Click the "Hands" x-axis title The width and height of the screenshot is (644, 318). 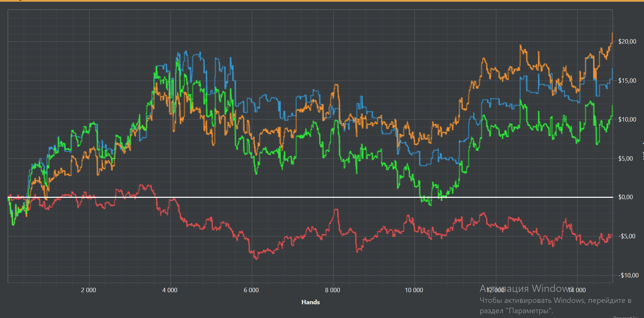(310, 302)
